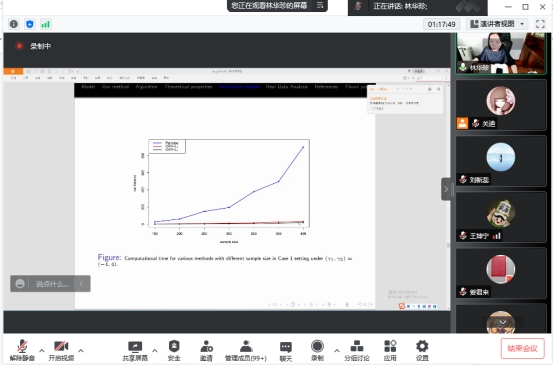Toggle 解除静音 microphone button
553x365 pixels.
[22, 350]
